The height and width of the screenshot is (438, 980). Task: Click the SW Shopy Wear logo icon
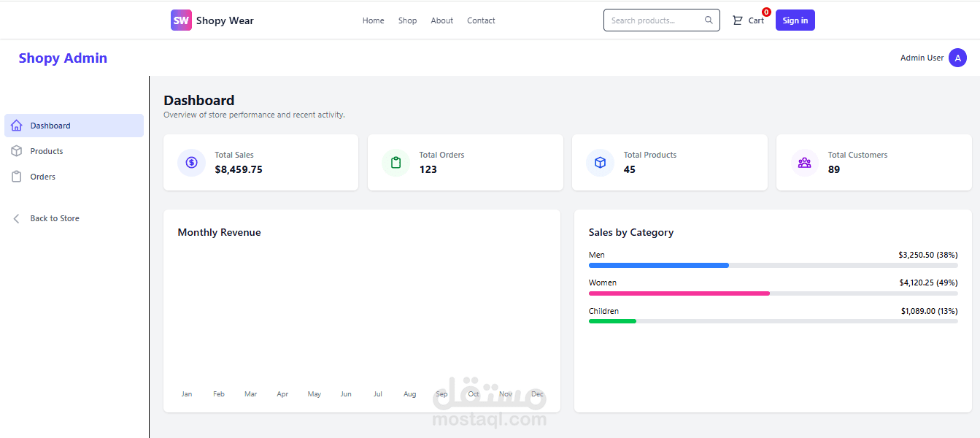pos(181,20)
